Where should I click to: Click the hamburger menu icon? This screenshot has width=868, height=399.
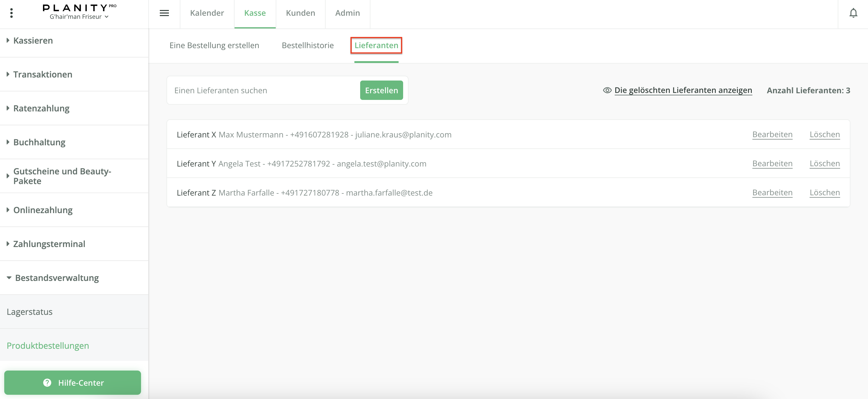coord(164,13)
